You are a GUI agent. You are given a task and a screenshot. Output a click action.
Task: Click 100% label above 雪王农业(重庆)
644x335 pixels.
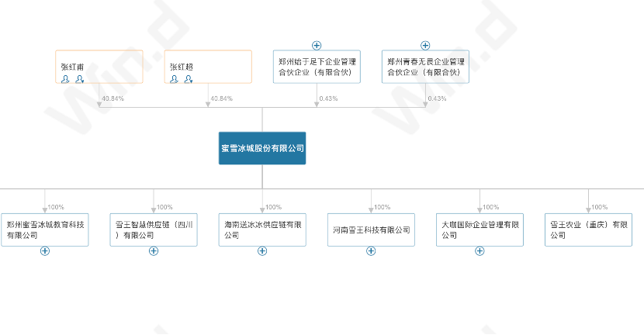[600, 207]
